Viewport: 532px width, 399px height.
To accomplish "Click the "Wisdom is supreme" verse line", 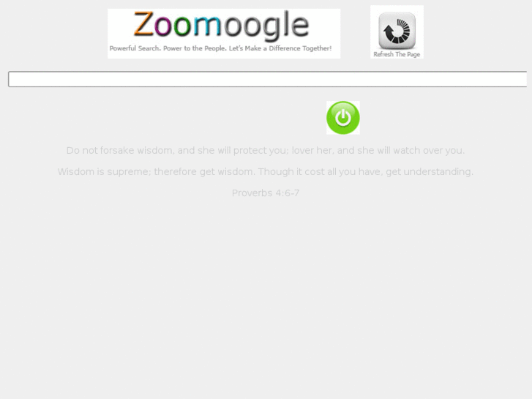I will pos(266,172).
